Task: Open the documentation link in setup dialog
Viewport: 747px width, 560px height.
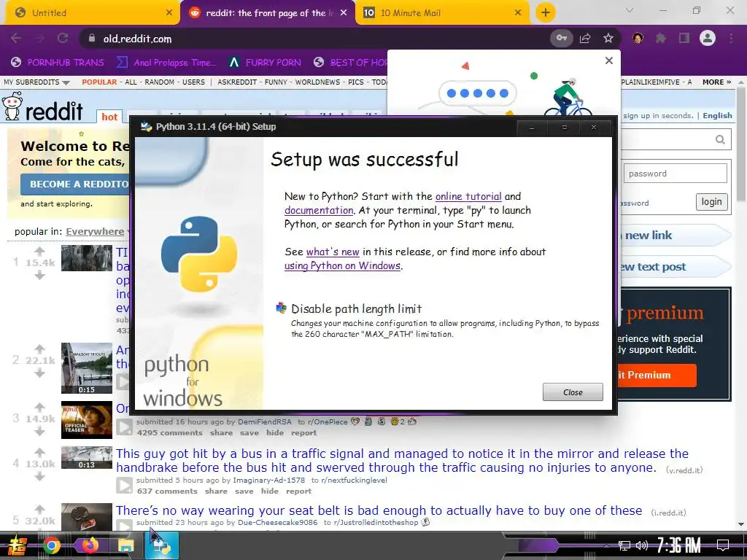Action: [319, 210]
